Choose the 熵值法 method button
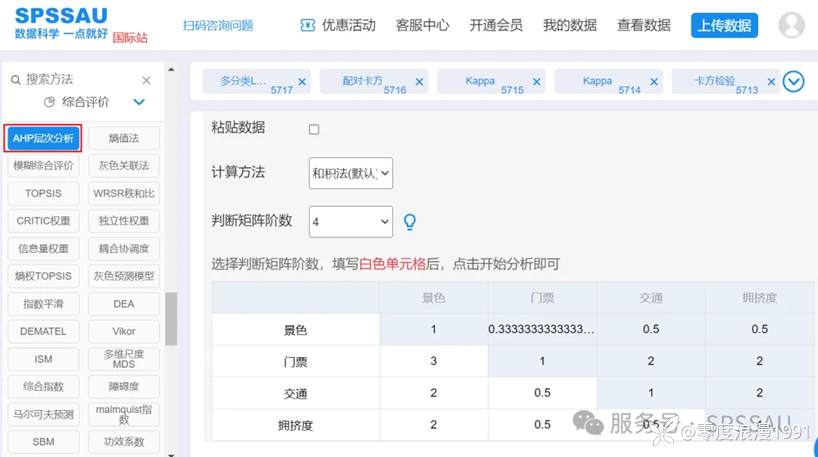This screenshot has height=457, width=818. pos(124,138)
